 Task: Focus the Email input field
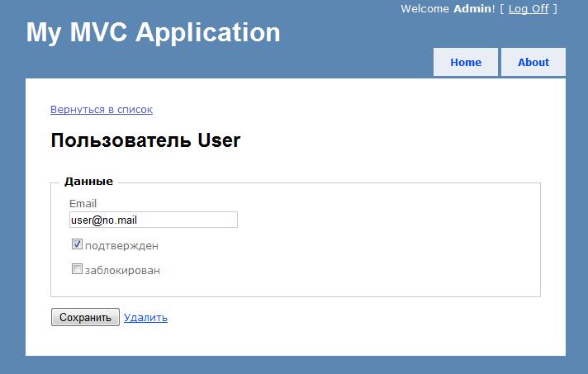(154, 220)
